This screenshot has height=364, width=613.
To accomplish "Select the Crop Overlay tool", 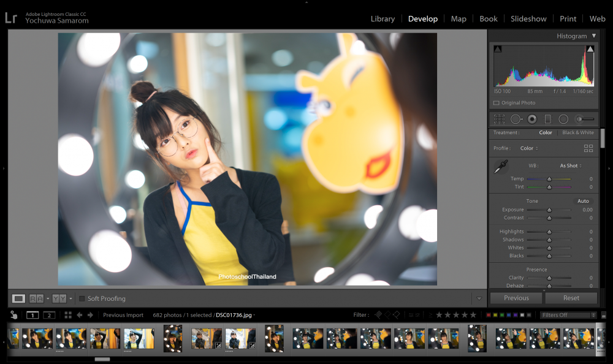I will [499, 119].
